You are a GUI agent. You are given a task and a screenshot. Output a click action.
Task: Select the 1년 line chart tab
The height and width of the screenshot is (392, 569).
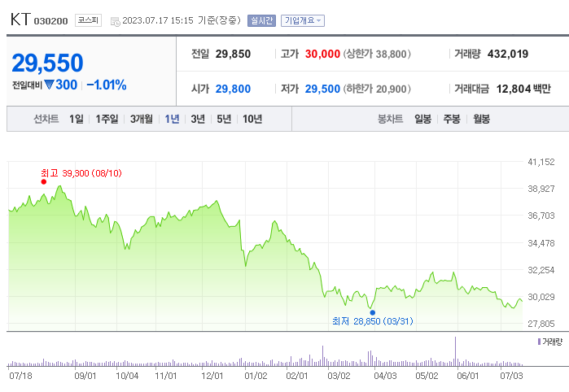172,119
